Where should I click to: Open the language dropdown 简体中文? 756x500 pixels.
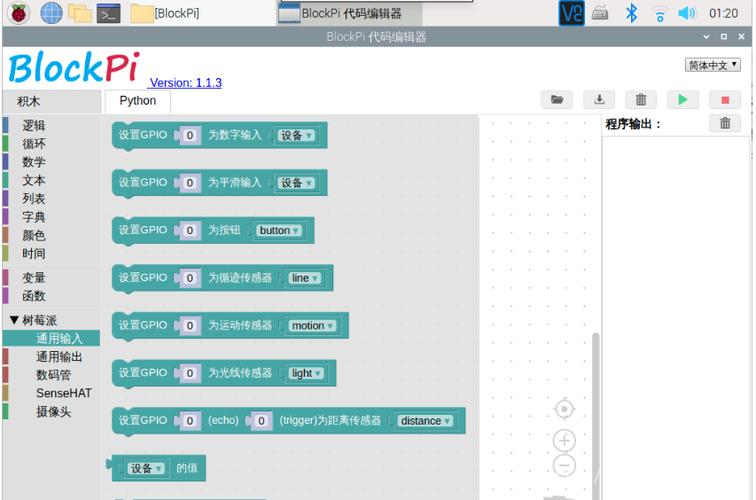pos(712,65)
